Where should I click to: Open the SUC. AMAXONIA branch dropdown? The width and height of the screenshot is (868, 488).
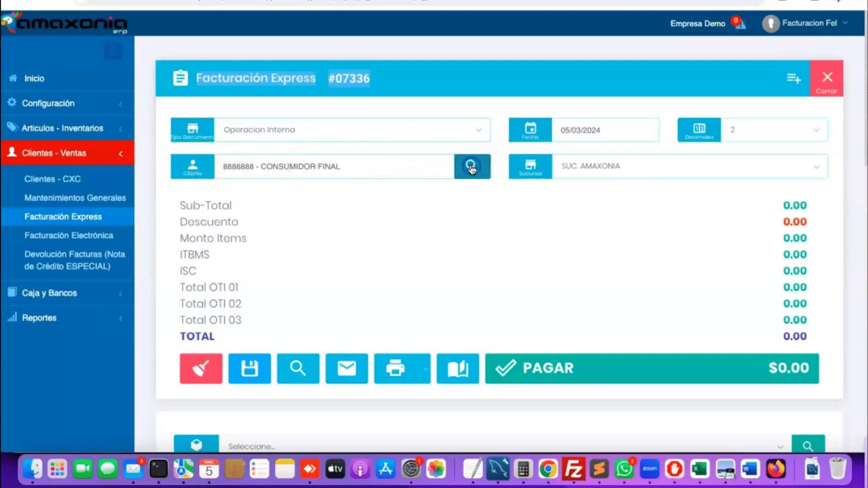pyautogui.click(x=689, y=166)
